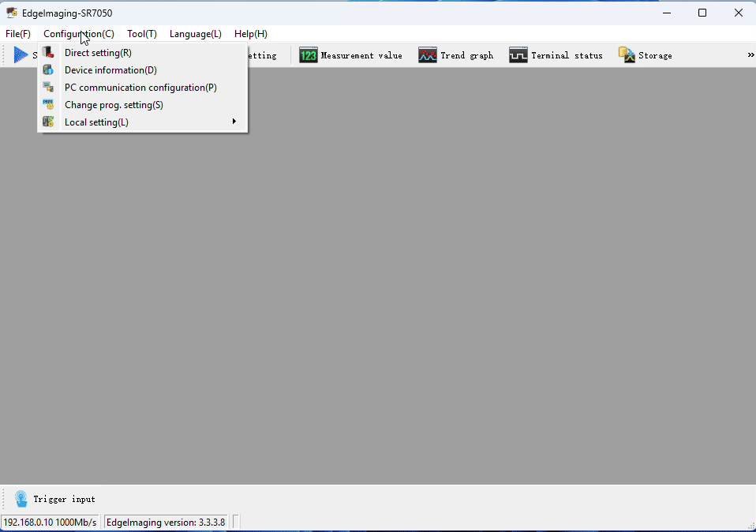Close the Configuration(C) menu
Viewport: 756px width, 532px height.
[x=79, y=34]
